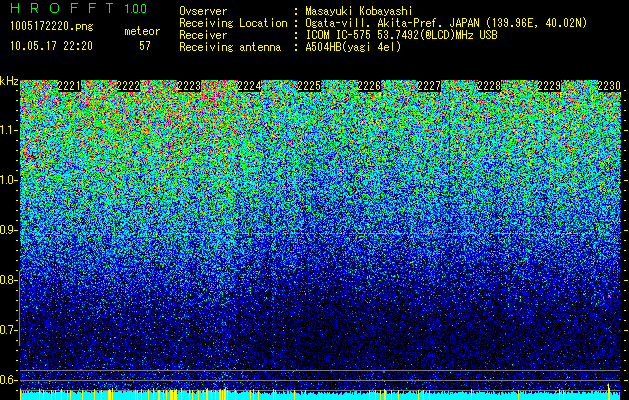Click the Ovserver label
The image size is (629, 400).
[203, 11]
